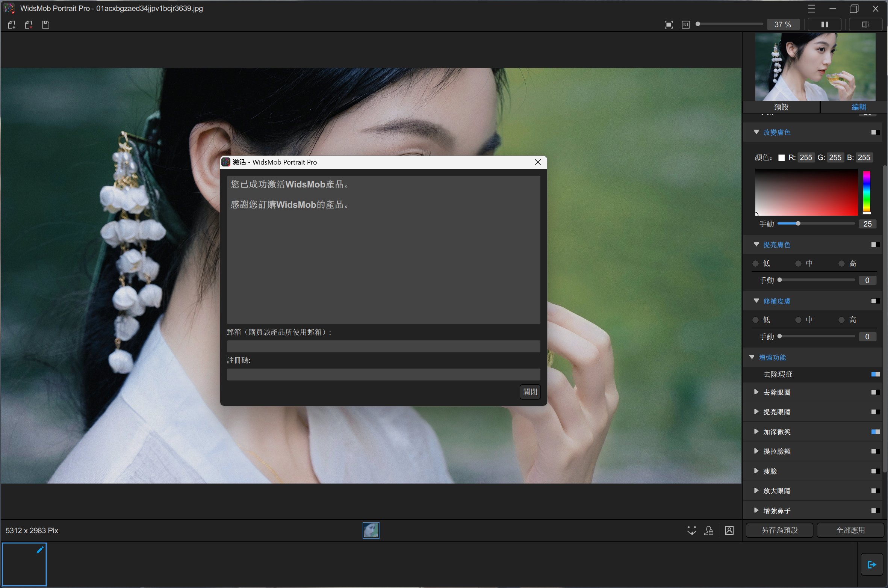The image size is (888, 588).
Task: Select 中 radio under 提亮膚色
Action: (799, 264)
